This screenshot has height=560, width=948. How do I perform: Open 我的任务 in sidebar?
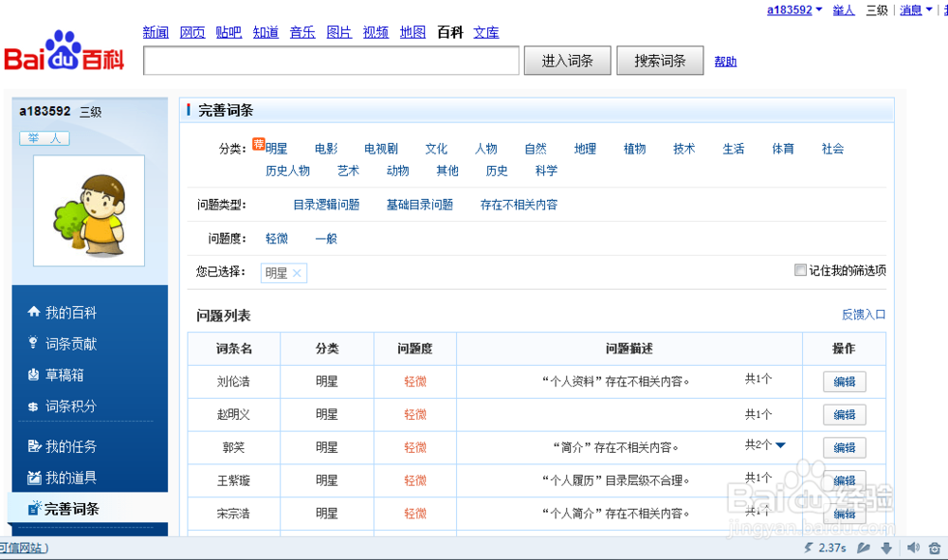point(71,446)
